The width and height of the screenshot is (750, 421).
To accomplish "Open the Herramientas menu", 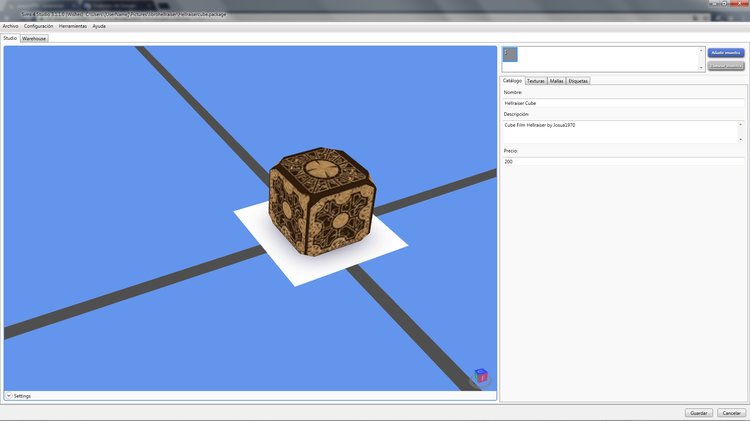I will click(73, 26).
